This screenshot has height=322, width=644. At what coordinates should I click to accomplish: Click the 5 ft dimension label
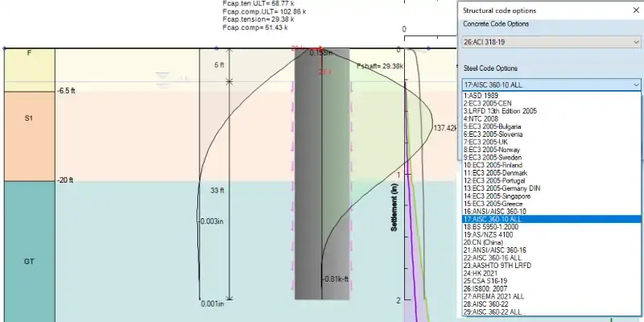click(219, 65)
